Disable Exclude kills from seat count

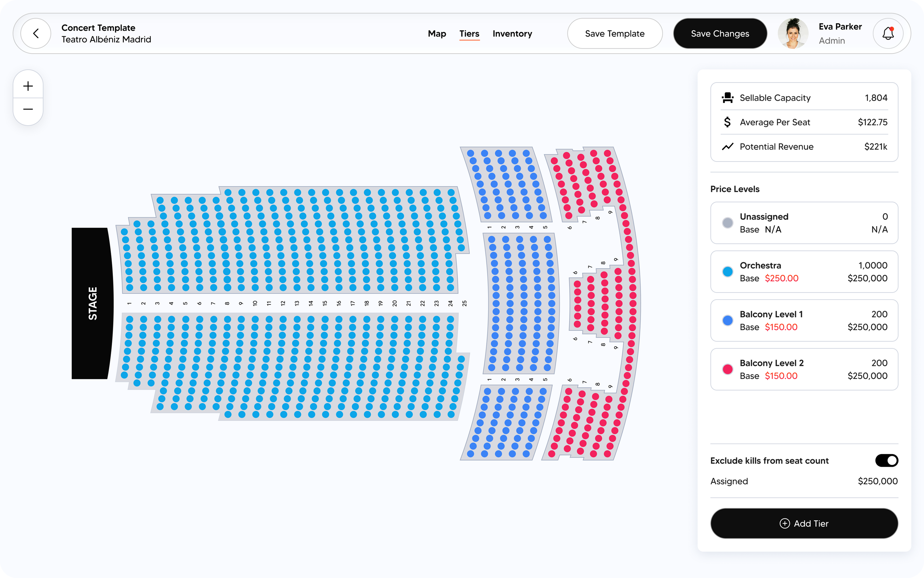point(887,460)
